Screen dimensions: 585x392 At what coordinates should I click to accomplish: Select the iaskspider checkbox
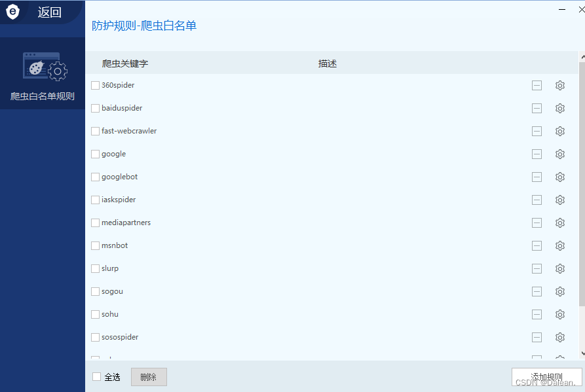(95, 200)
